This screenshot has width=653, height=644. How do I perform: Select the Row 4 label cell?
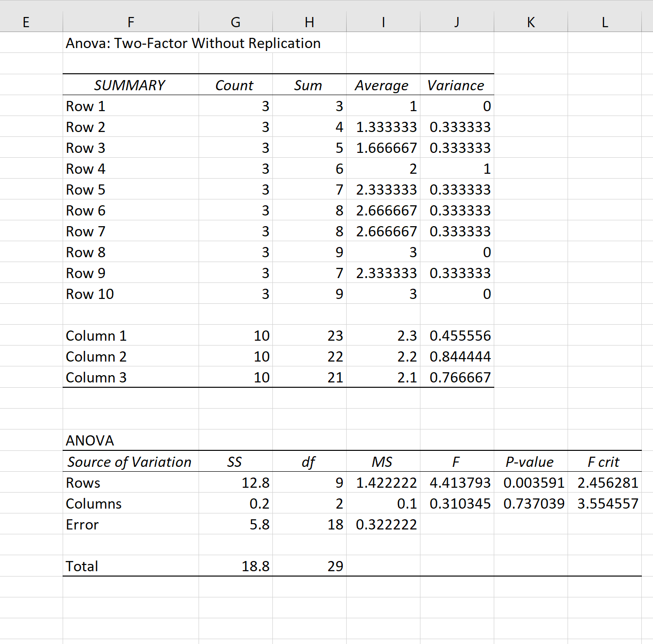131,168
